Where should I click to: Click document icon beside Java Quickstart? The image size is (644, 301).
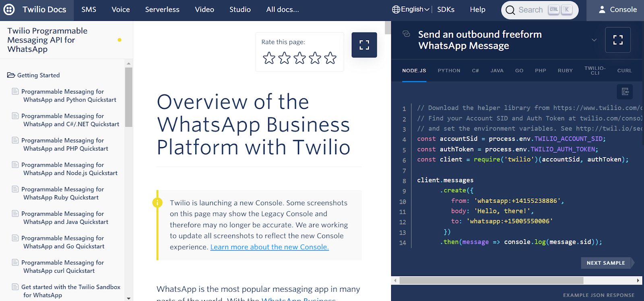pos(15,213)
